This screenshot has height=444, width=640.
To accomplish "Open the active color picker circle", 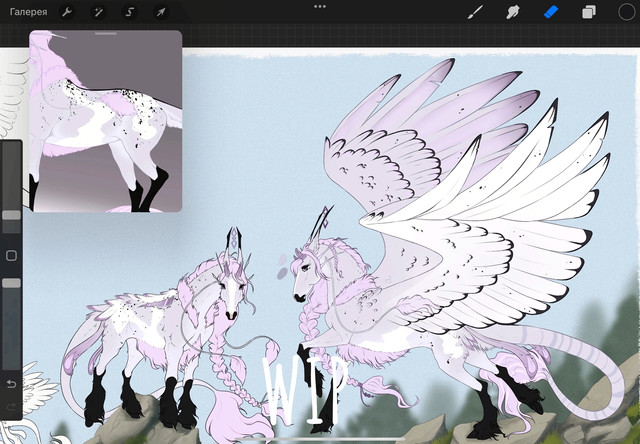I will point(626,12).
